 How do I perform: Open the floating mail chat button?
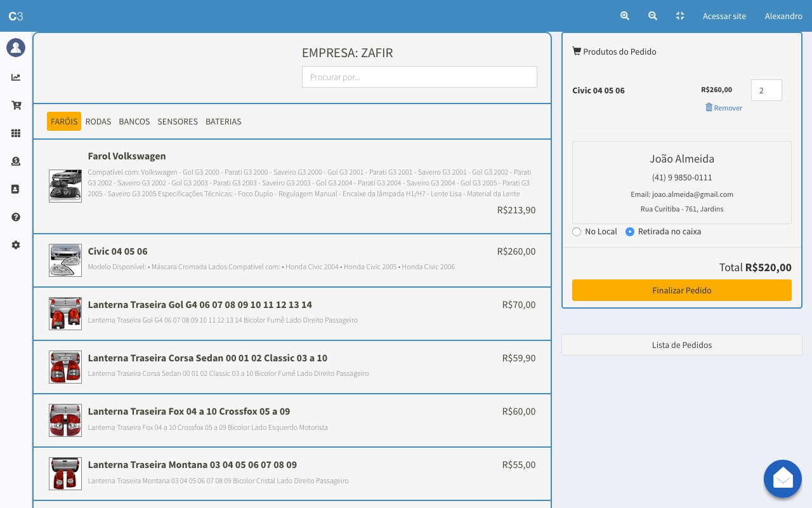coord(783,479)
